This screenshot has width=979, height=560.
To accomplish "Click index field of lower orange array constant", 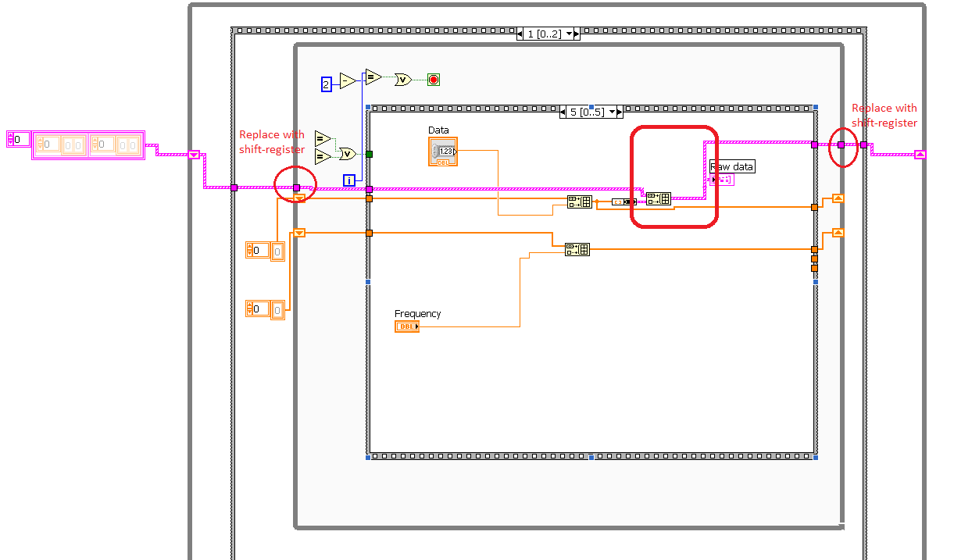I will click(259, 309).
